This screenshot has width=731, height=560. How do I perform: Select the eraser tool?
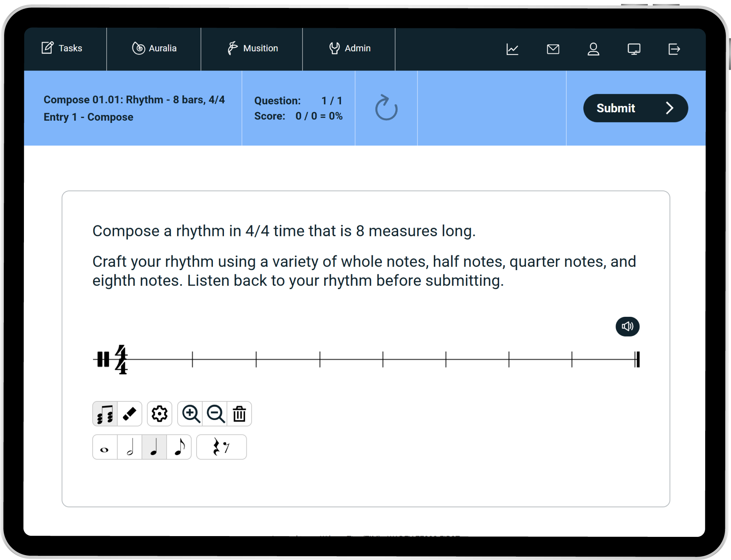(130, 414)
